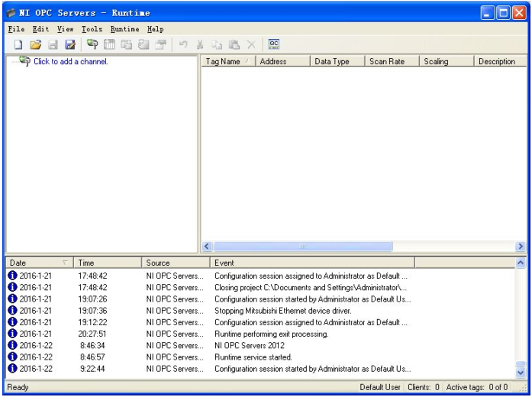
Task: Click the grayed New Device toolbar icon
Action: (109, 44)
